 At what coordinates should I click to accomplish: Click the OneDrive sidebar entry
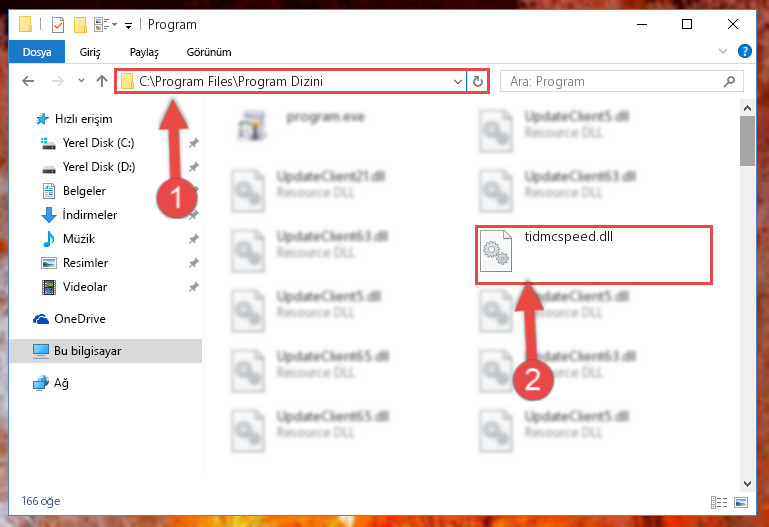click(79, 319)
